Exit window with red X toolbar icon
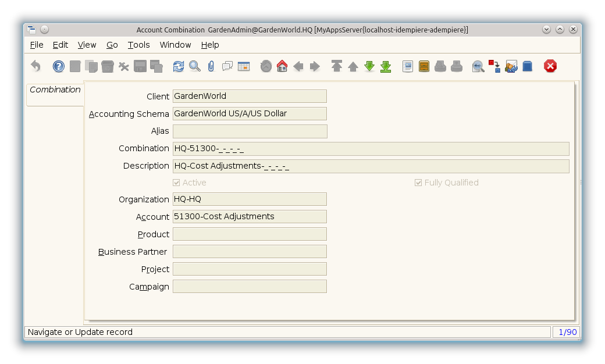605x364 pixels. [x=550, y=66]
